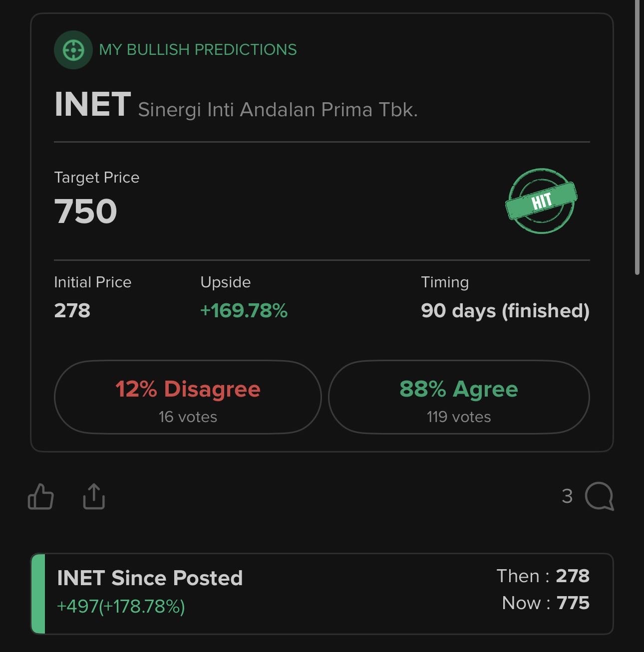
Task: Select the MY BULLISH PREDICTIONS label
Action: tap(198, 50)
